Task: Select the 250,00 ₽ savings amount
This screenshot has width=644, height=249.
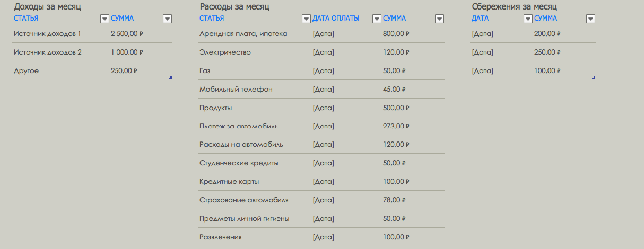Action: (x=547, y=52)
